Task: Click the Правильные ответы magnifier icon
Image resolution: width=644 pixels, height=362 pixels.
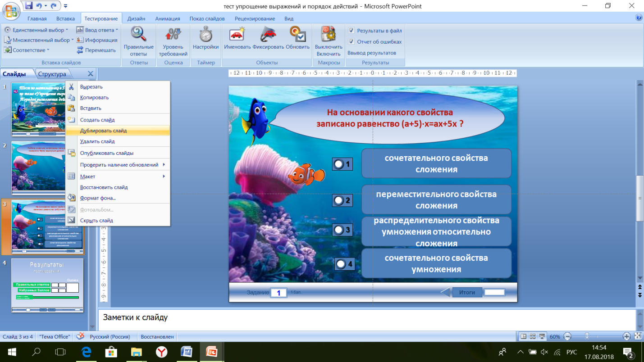Action: 138,34
